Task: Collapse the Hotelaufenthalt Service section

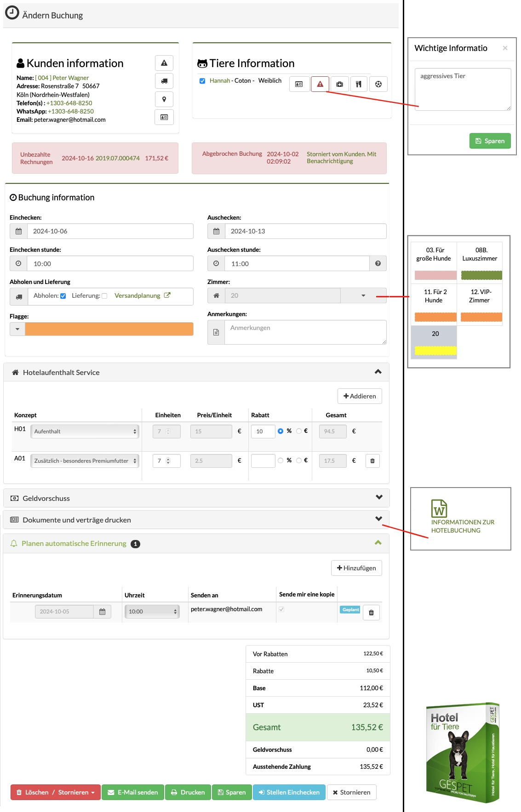Action: click(378, 372)
